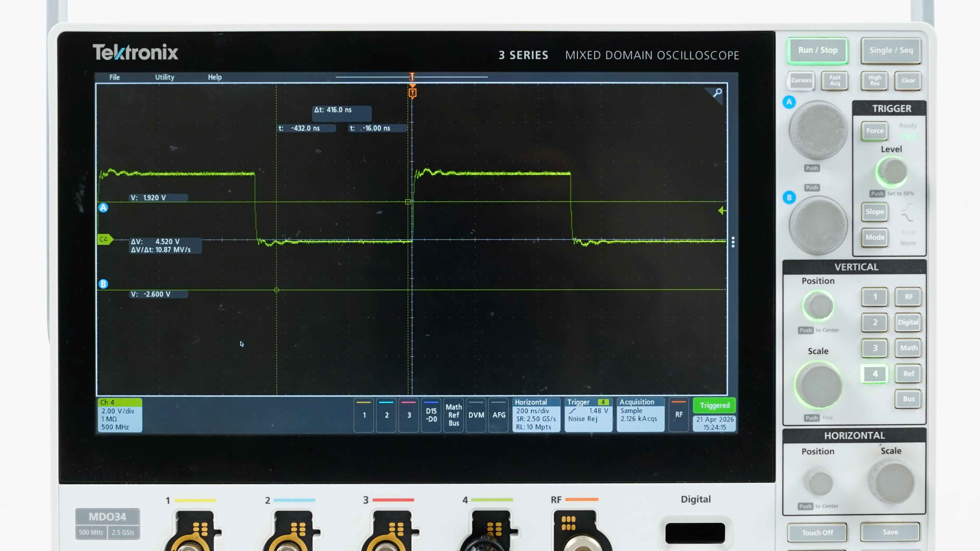Open the Acquisition settings badge
The height and width of the screenshot is (551, 980).
click(x=641, y=415)
